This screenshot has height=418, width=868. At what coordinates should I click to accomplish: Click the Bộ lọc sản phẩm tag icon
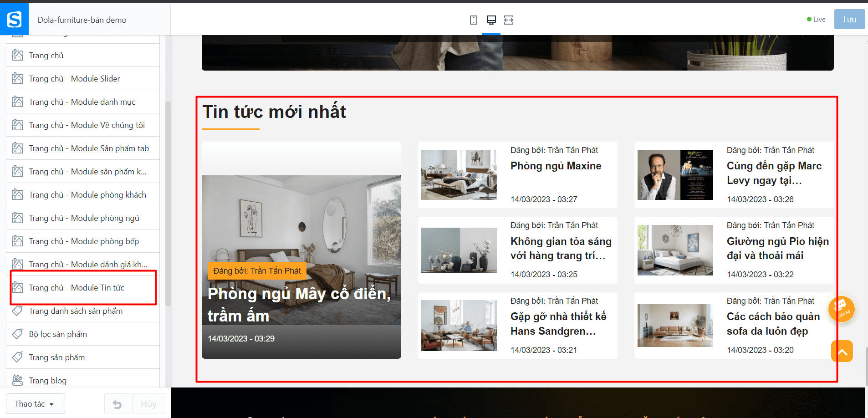click(x=18, y=334)
